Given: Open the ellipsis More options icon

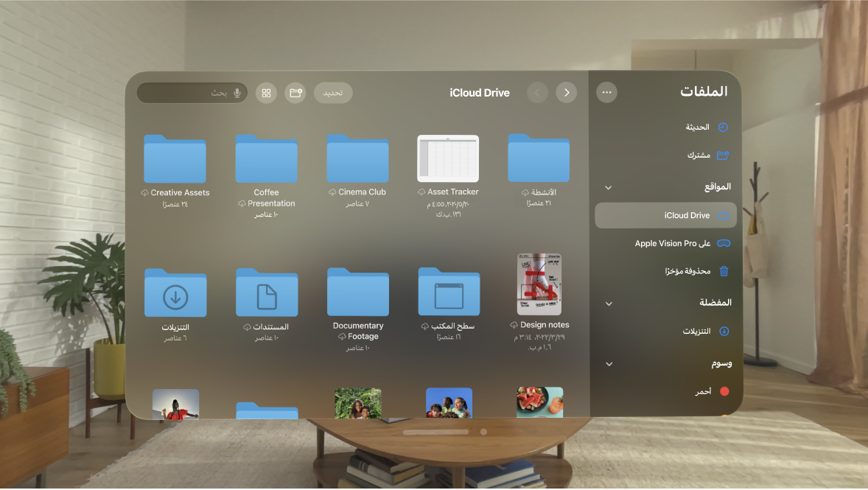Looking at the screenshot, I should point(606,92).
